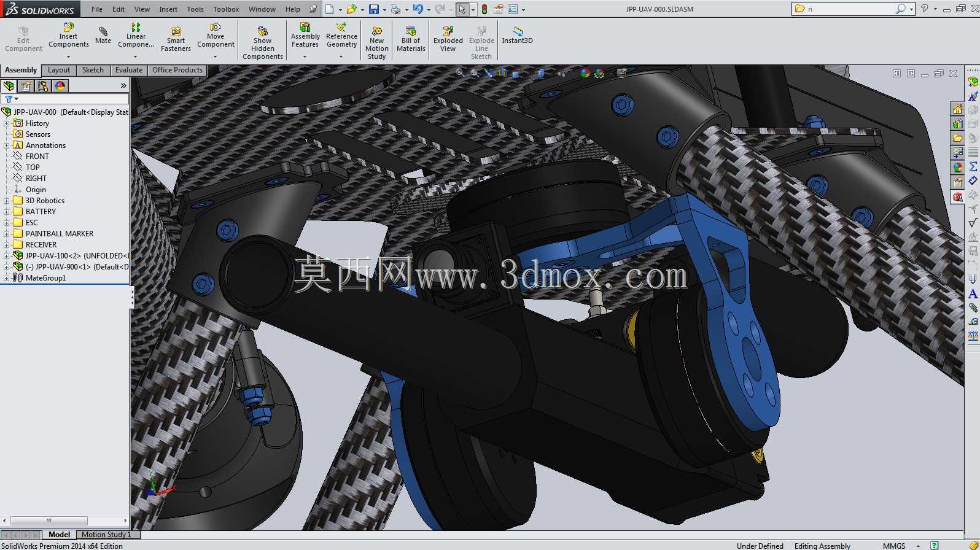Screen dimensions: 980x550
Task: Switch to the Office Products tab
Action: point(177,70)
